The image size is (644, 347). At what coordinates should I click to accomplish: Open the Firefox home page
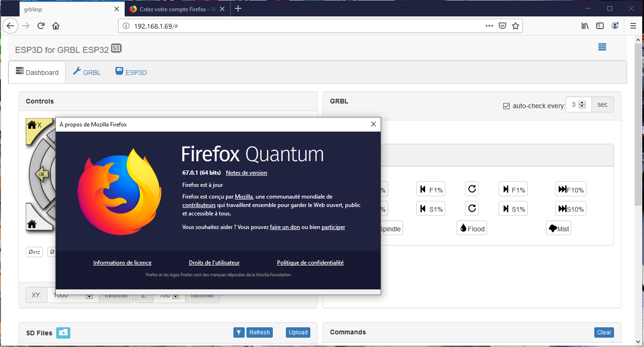point(56,26)
